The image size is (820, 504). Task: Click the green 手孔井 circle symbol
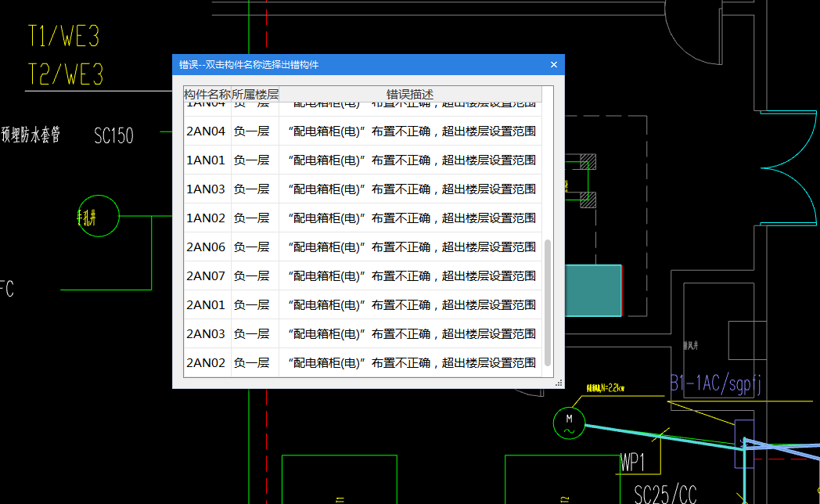click(x=98, y=216)
